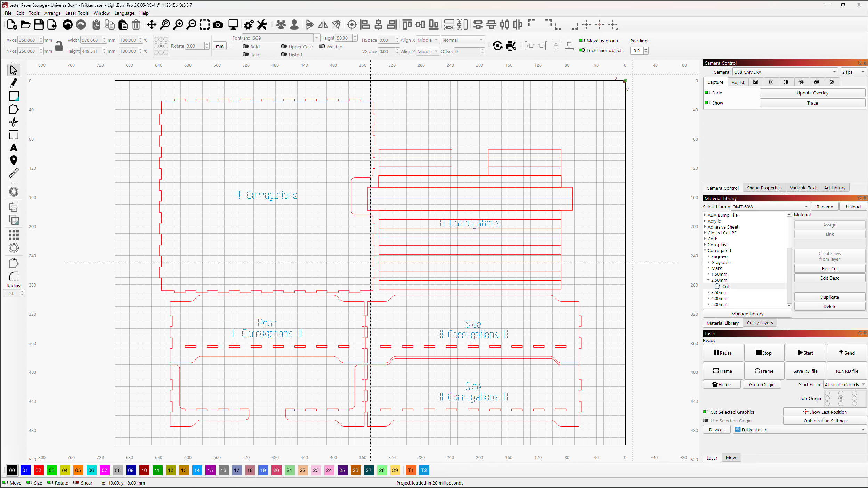Viewport: 868px width, 488px height.
Task: Toggle Cut Selected Graphics
Action: pos(706,412)
